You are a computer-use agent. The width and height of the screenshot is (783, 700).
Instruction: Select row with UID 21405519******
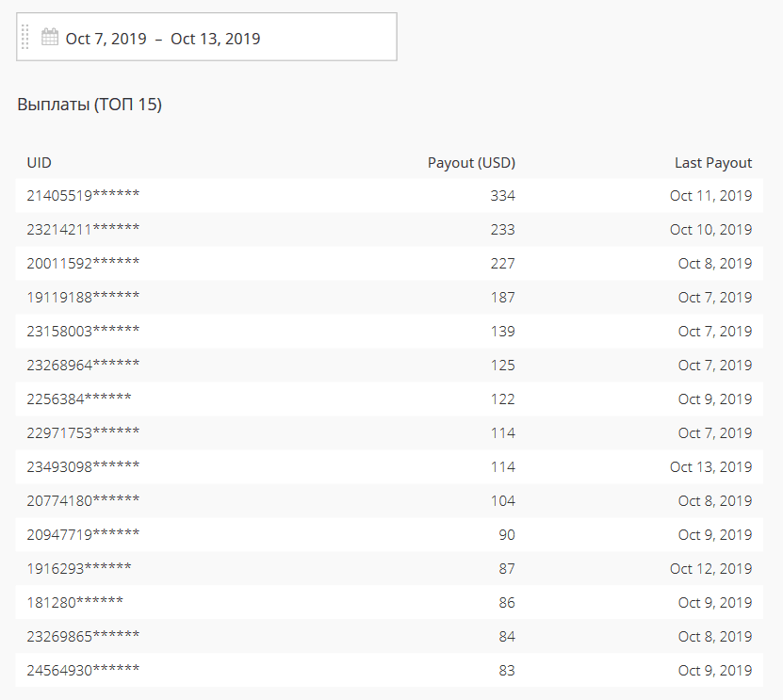389,196
